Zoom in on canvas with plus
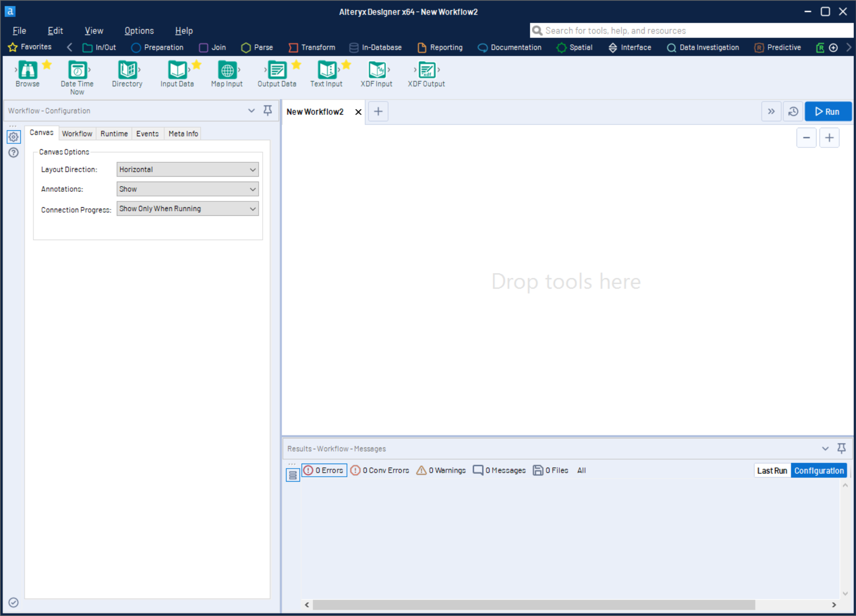 coord(829,138)
